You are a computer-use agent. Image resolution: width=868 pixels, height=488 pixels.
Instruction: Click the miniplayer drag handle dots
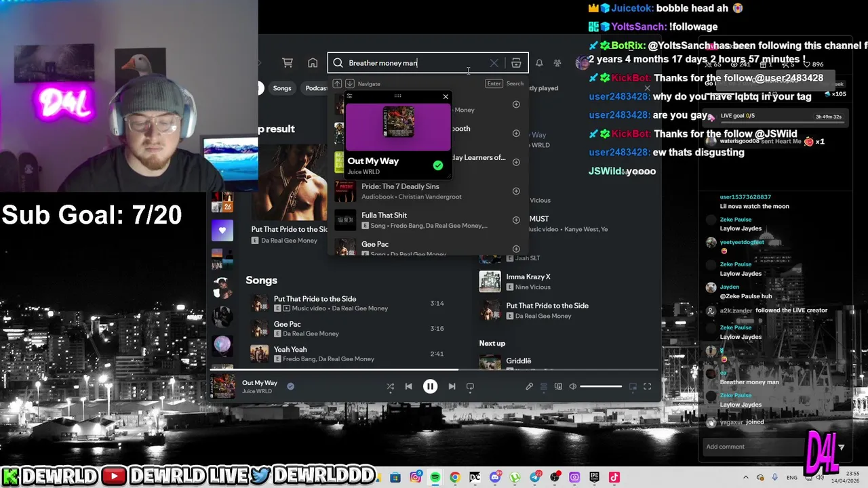tap(398, 96)
